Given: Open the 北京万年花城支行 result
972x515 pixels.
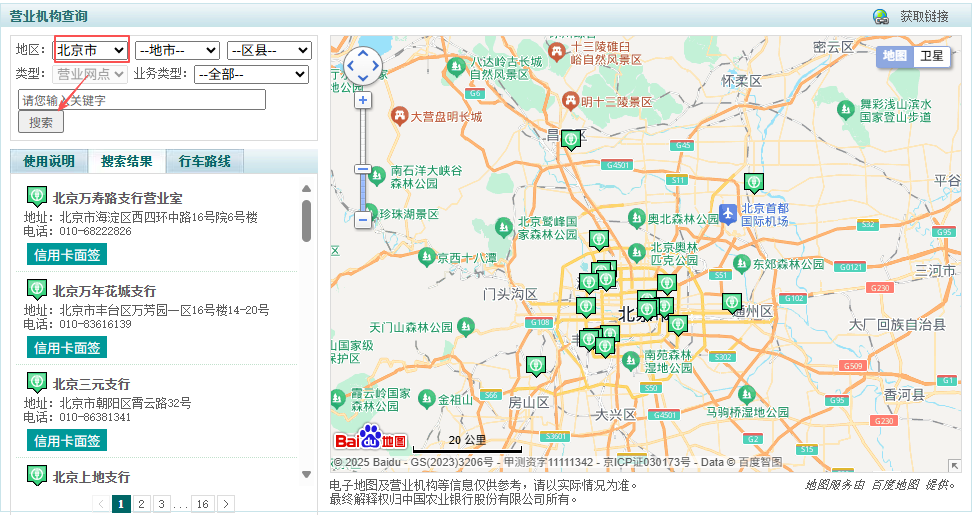Looking at the screenshot, I should [x=104, y=291].
